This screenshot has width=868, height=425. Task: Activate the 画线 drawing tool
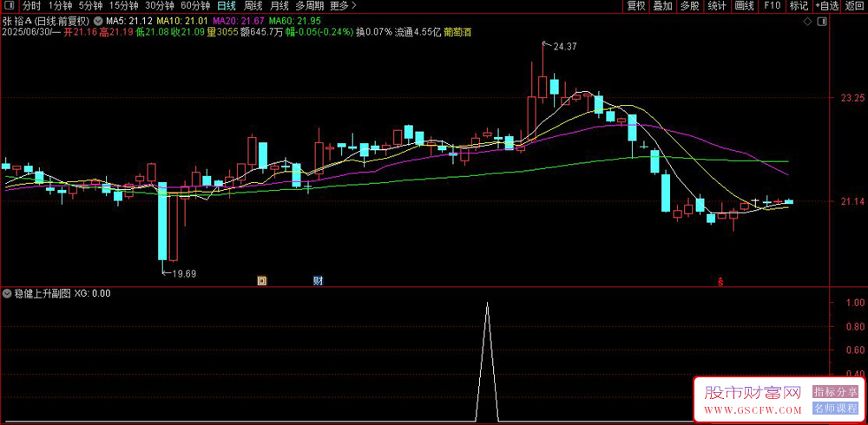click(x=744, y=7)
